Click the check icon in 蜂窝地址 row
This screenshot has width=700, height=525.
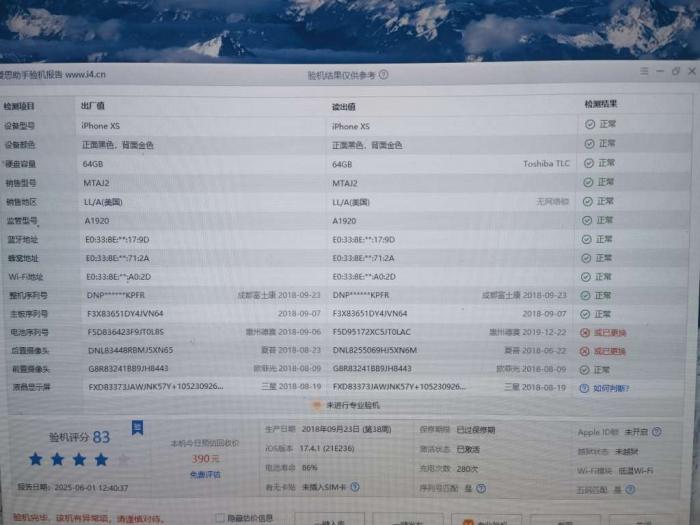click(586, 258)
